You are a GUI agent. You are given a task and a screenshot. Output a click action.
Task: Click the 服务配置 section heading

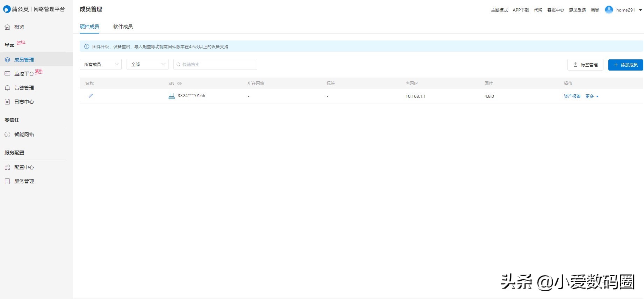coord(14,153)
